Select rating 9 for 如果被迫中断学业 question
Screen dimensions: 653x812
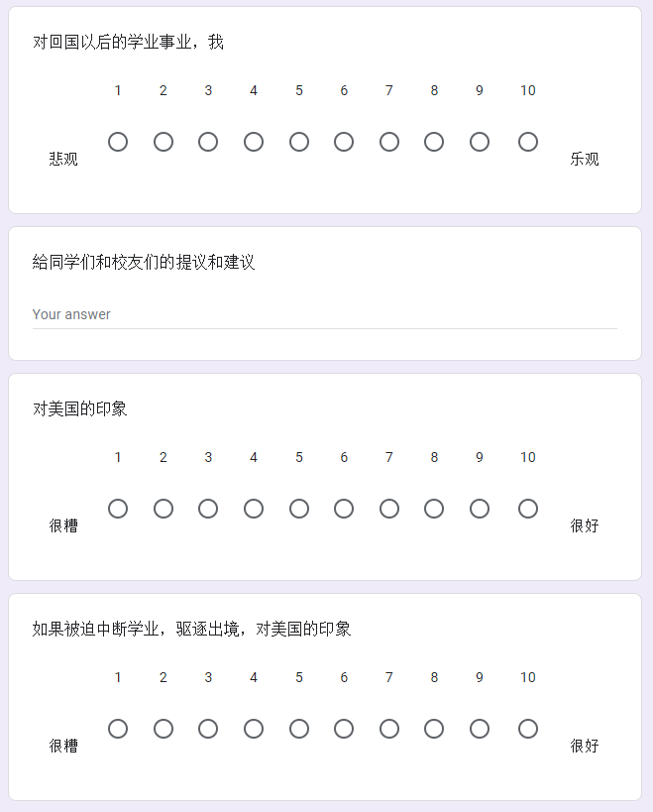pyautogui.click(x=480, y=729)
